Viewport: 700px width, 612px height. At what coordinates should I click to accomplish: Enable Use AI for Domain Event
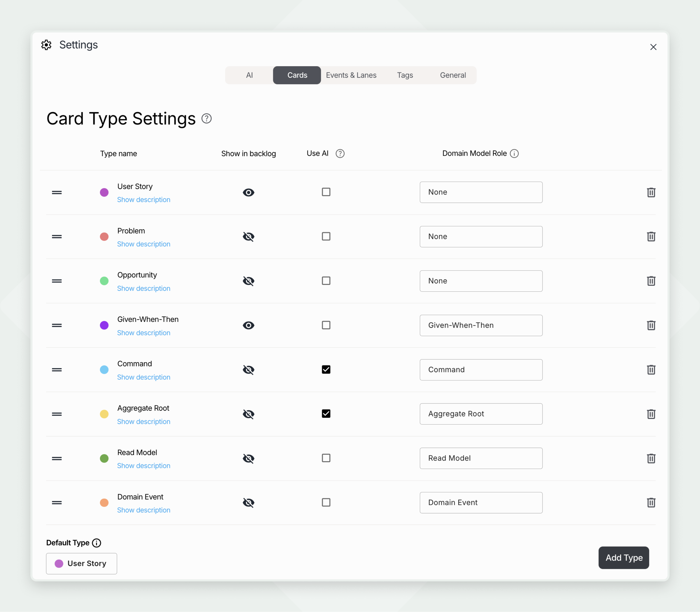[326, 502]
